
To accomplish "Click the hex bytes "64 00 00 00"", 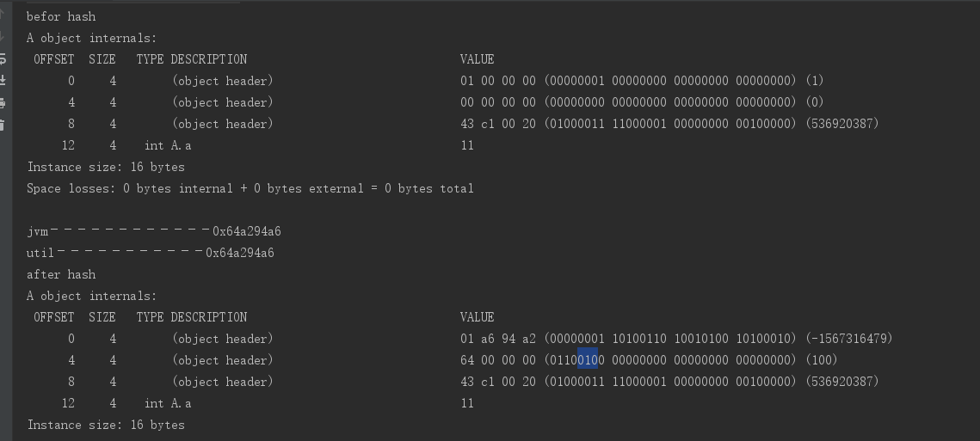I will pos(497,360).
